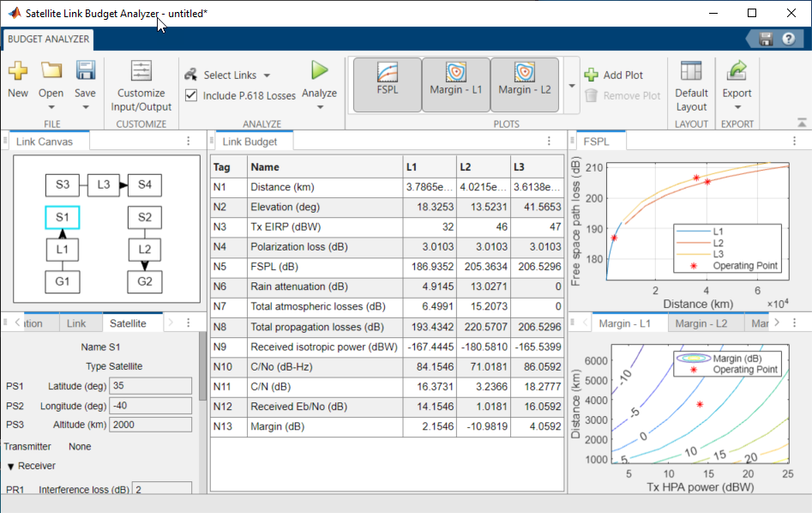Click the Add Plot button
This screenshot has width=812, height=513.
click(x=614, y=75)
